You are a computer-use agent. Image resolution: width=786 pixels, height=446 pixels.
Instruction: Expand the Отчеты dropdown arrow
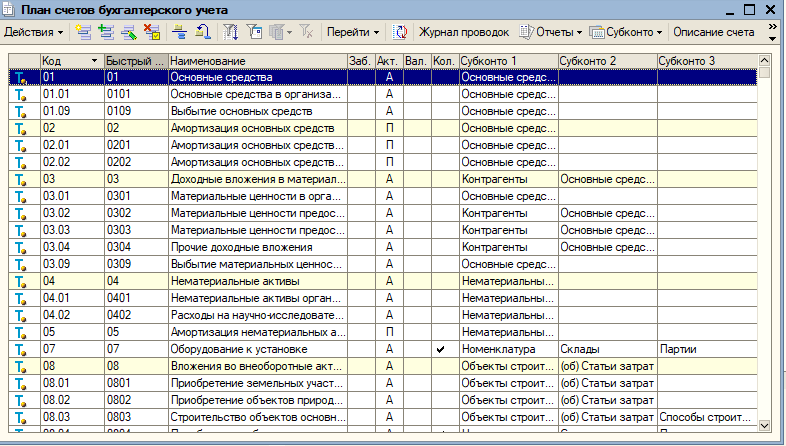coord(579,33)
